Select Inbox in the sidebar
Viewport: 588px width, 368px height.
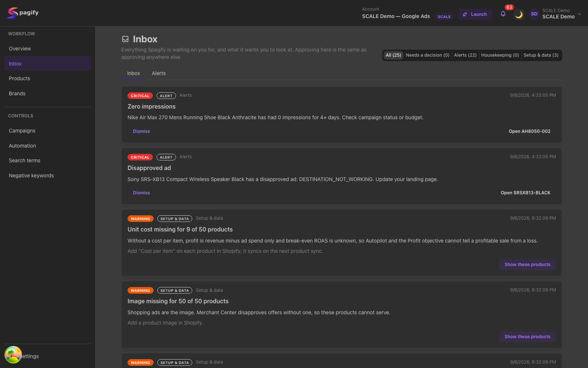(47, 64)
